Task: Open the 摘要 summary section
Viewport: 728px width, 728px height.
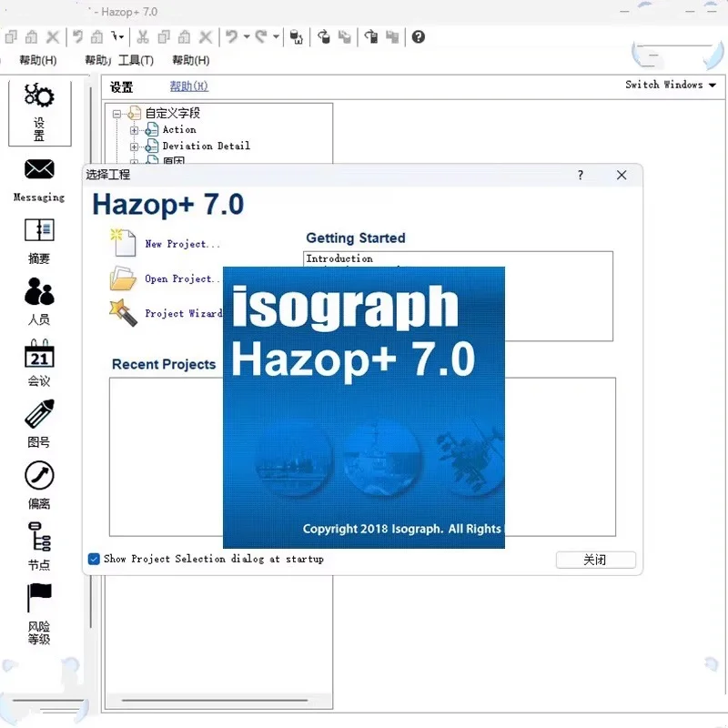Action: [39, 241]
